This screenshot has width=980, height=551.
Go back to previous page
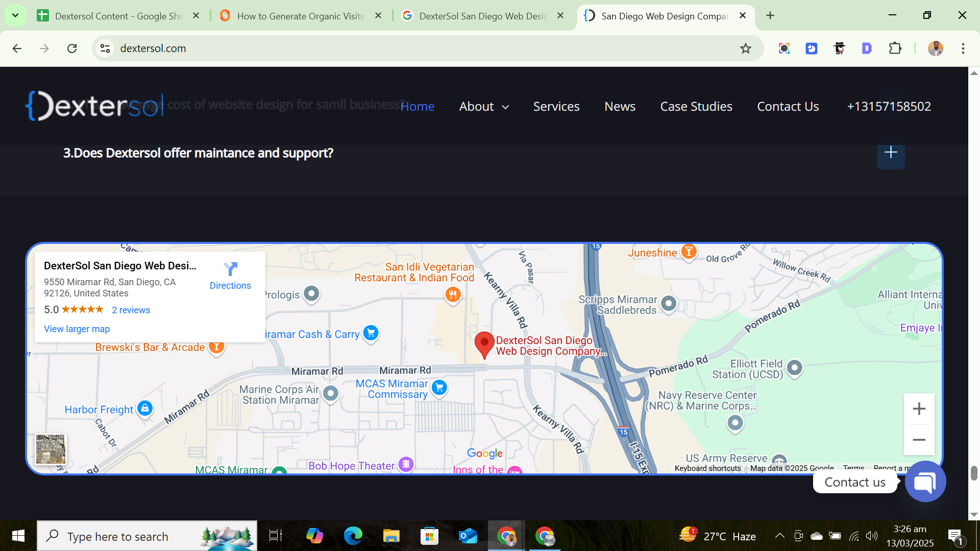point(17,48)
